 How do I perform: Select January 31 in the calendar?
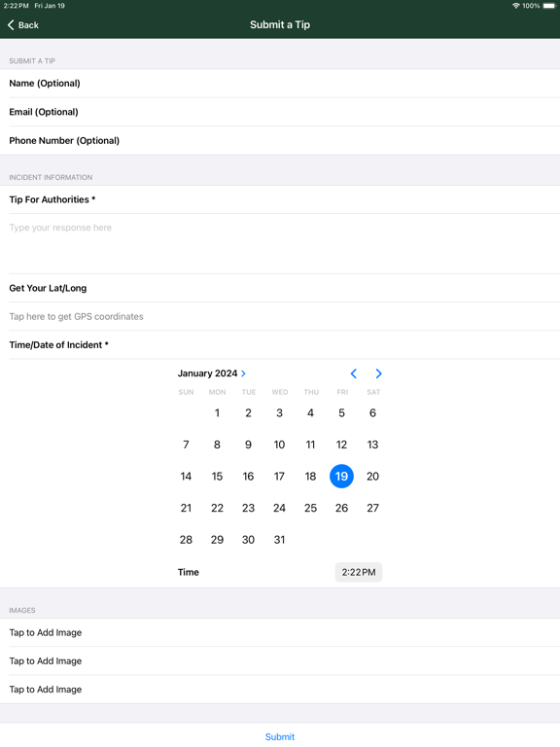click(x=280, y=540)
